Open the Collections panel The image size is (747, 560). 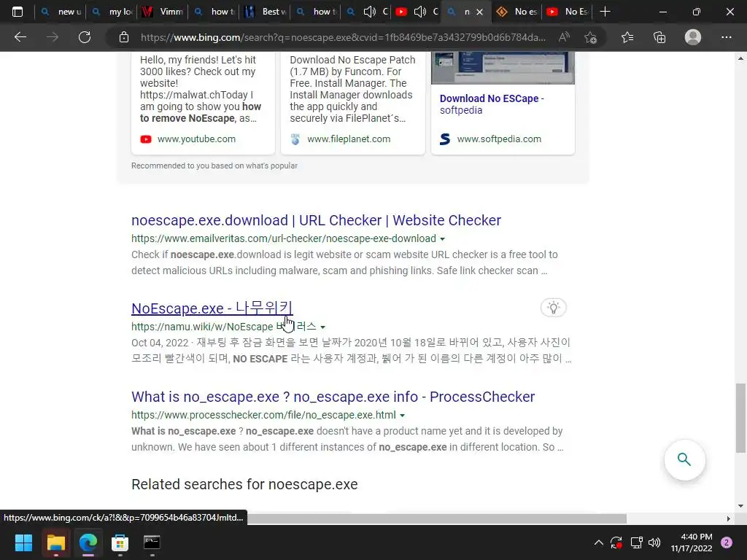point(659,37)
